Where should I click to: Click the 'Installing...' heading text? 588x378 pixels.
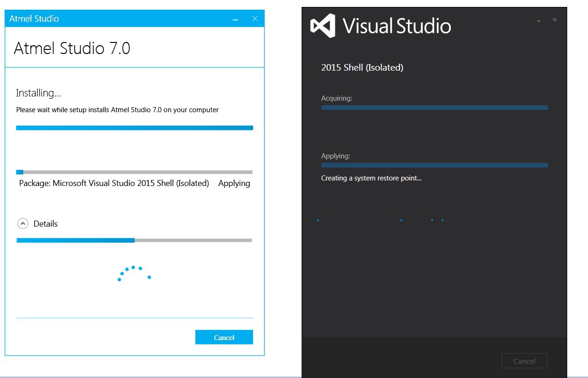[38, 93]
